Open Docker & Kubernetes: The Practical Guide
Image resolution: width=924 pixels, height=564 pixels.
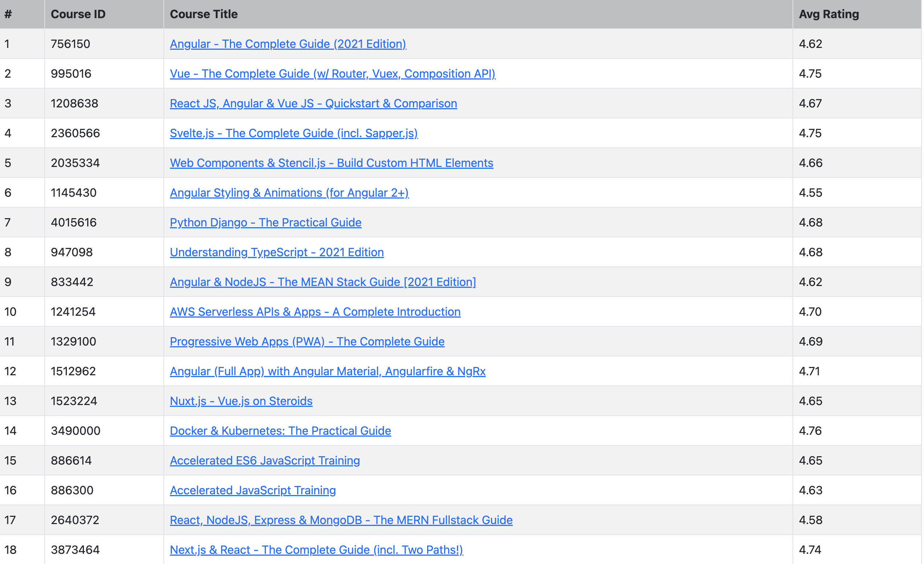(x=280, y=431)
